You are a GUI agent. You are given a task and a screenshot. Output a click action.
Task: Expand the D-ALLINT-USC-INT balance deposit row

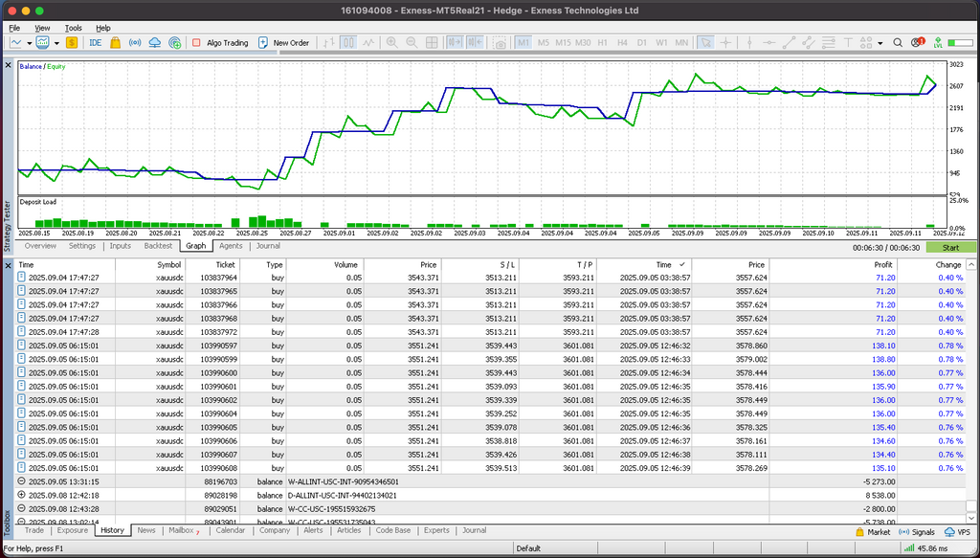coord(22,495)
